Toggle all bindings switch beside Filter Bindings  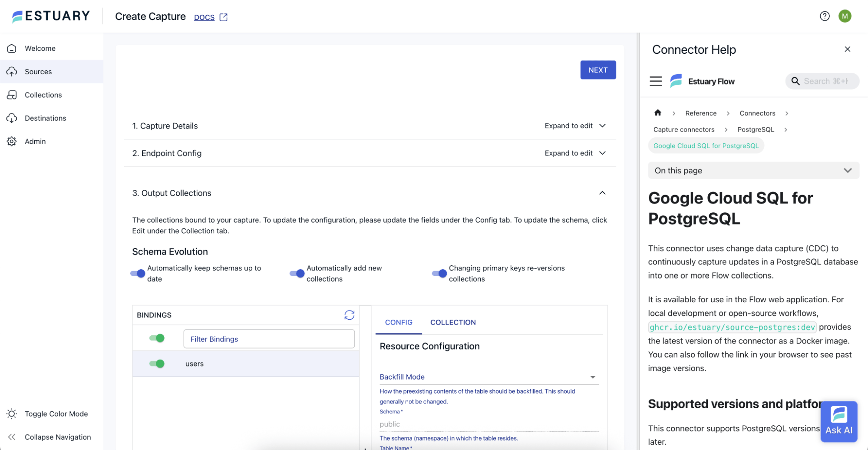(x=157, y=338)
